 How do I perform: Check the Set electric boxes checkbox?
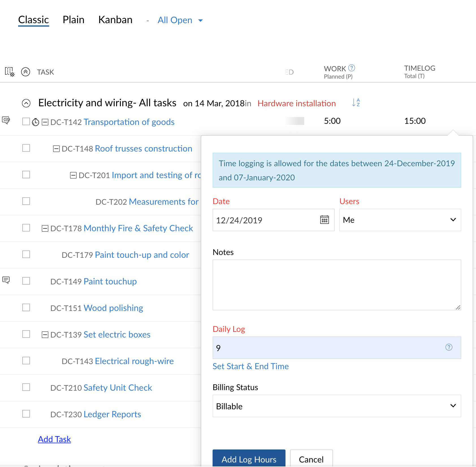(26, 334)
